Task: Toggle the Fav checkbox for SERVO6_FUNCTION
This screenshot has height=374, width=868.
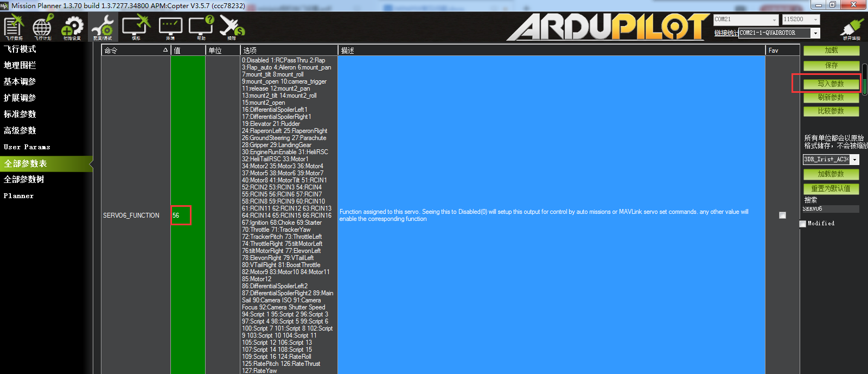Action: click(x=782, y=215)
